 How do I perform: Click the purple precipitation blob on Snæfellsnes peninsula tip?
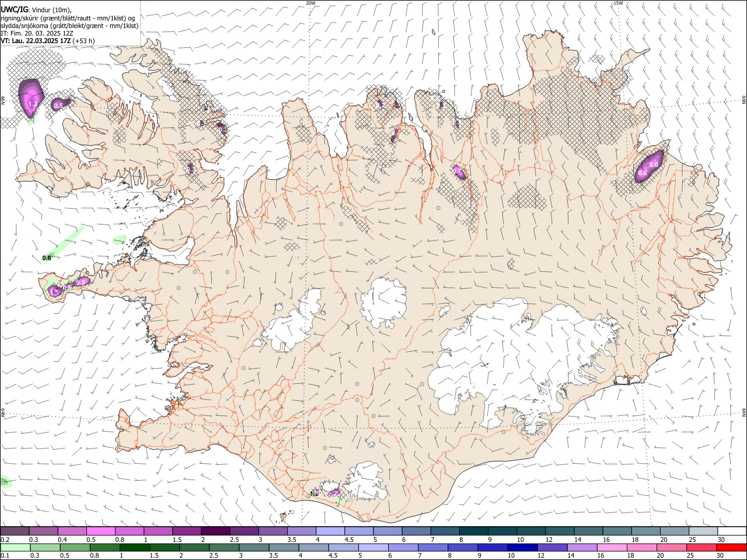coord(55,290)
